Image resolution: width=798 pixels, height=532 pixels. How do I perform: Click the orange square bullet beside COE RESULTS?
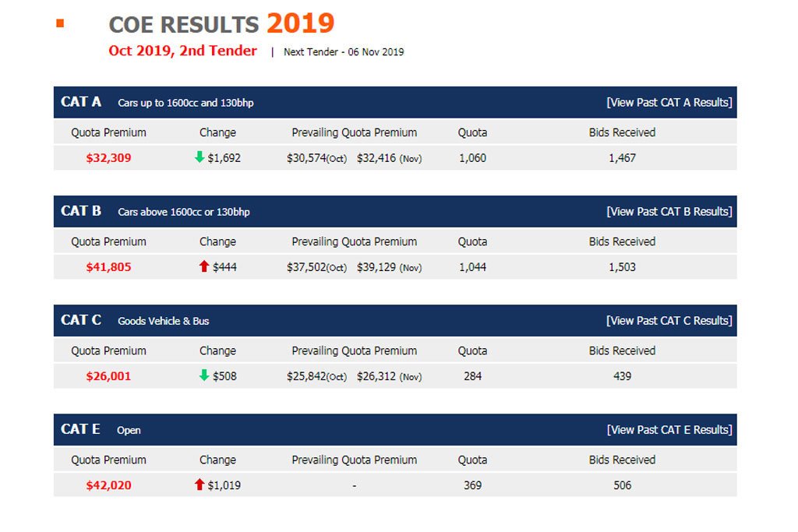click(x=60, y=23)
